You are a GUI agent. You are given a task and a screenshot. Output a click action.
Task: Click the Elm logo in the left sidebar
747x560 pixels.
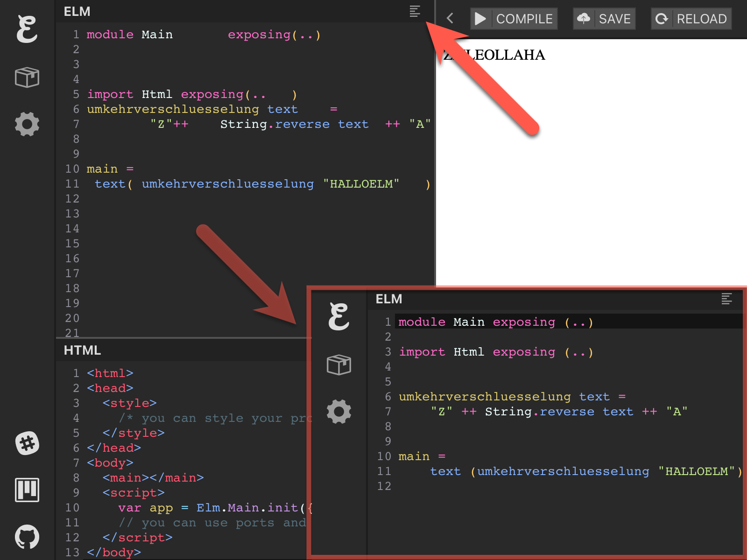point(27,29)
